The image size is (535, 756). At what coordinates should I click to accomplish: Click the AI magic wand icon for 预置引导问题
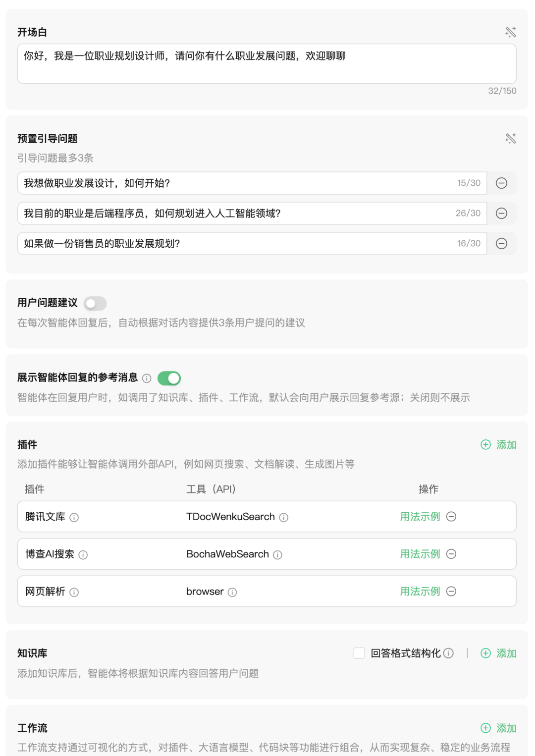pyautogui.click(x=511, y=138)
